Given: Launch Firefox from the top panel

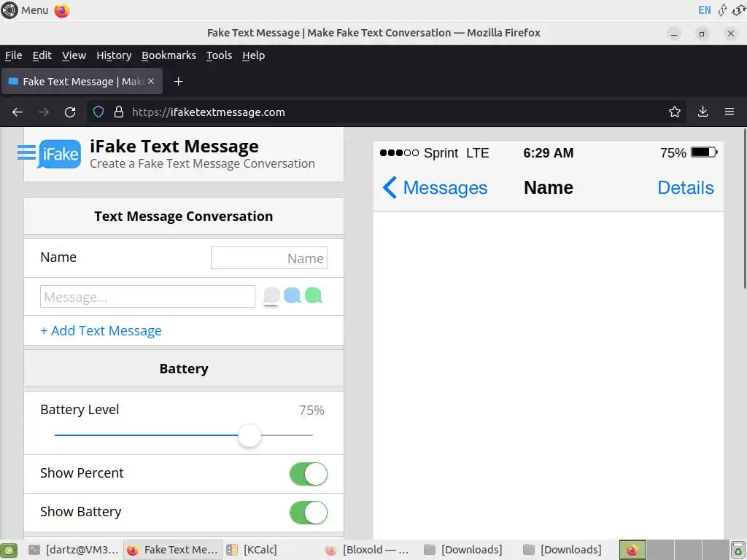Looking at the screenshot, I should [x=62, y=10].
